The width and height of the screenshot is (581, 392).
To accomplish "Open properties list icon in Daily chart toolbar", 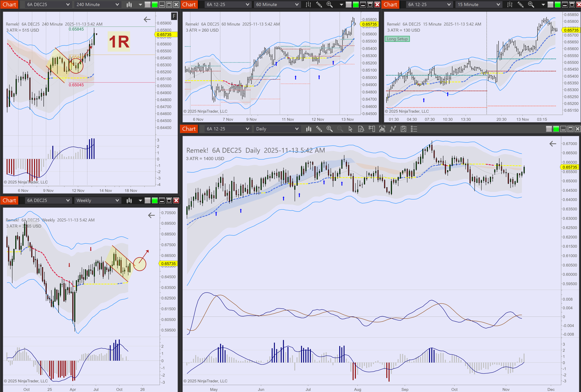I will [x=414, y=129].
